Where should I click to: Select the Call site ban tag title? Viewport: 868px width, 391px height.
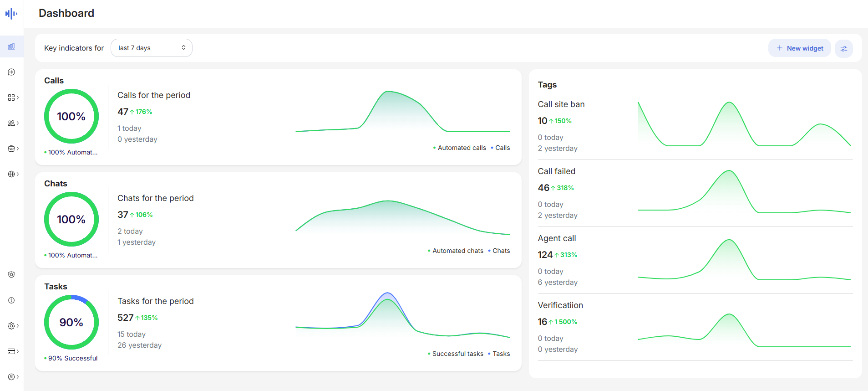pos(561,104)
